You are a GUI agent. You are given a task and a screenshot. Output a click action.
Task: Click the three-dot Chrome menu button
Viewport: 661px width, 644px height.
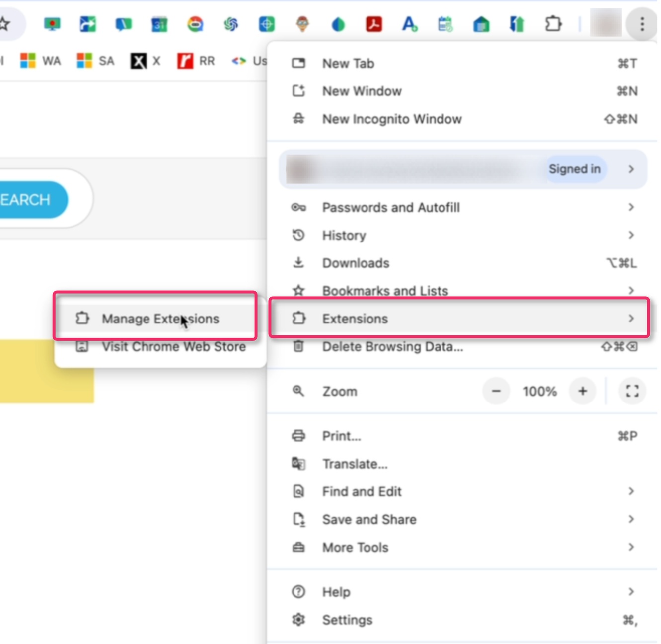click(642, 24)
